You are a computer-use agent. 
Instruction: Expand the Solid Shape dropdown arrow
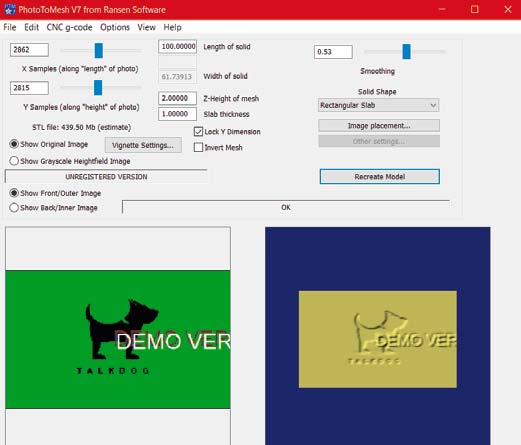click(433, 105)
